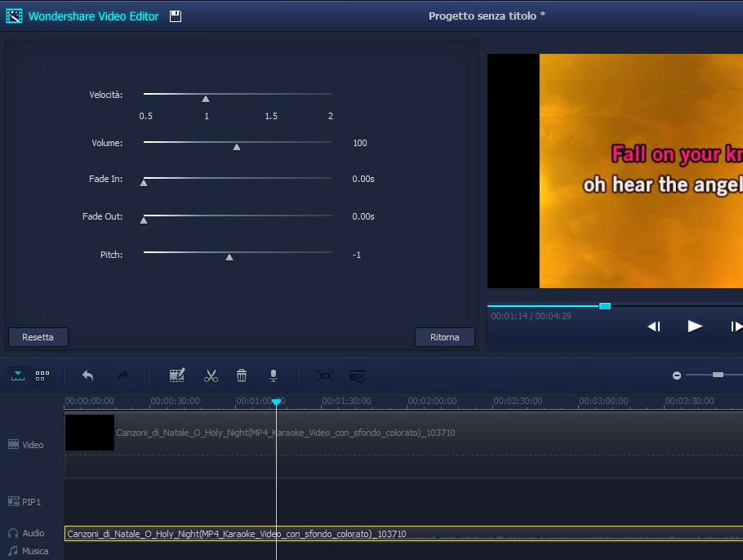Click the 00:02:30:00 mark on the ruler

click(x=518, y=401)
